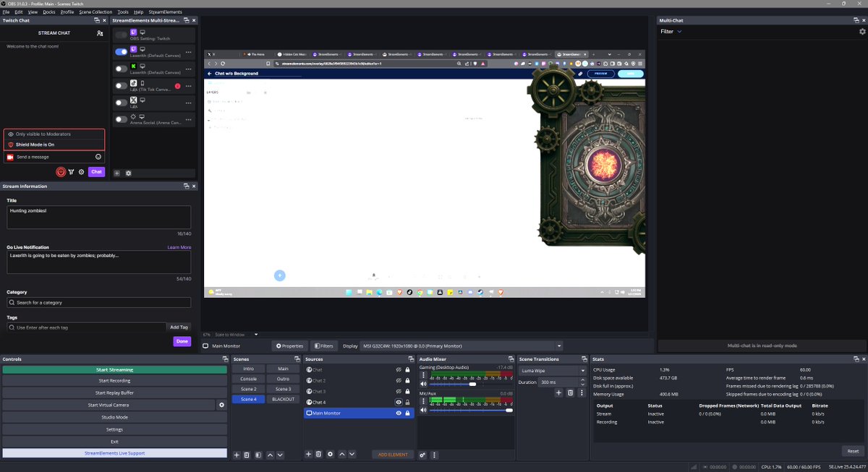Click the red Shield Mode icon below chat
This screenshot has height=472, width=868.
point(61,172)
